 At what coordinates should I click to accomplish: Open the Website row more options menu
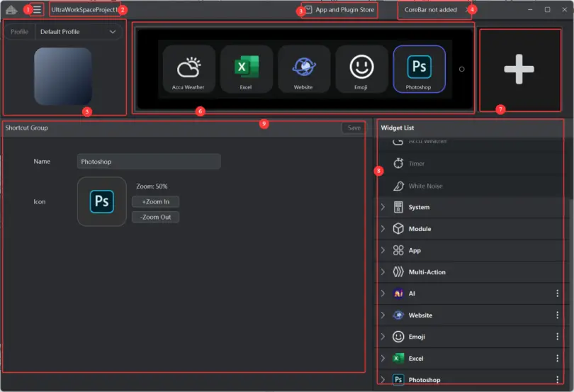[x=557, y=315]
